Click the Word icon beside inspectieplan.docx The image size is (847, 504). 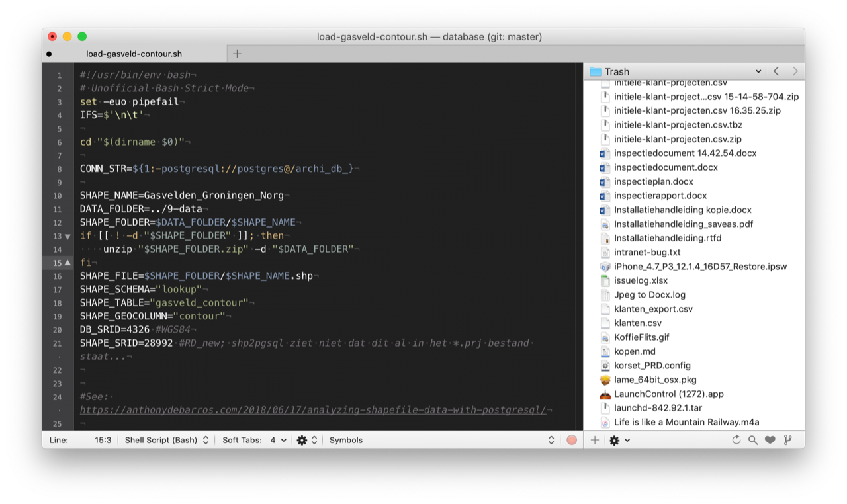(x=605, y=181)
